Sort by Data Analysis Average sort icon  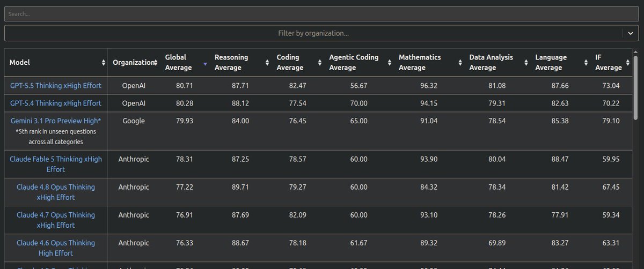tap(526, 63)
